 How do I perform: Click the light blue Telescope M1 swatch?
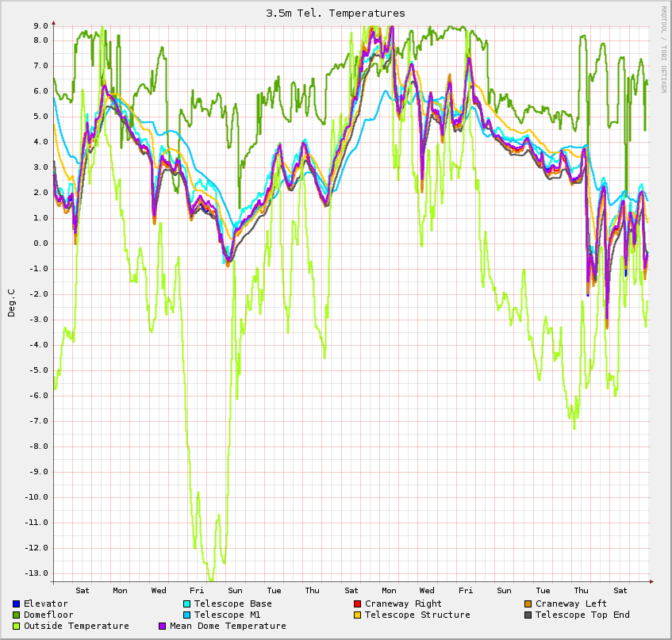(x=186, y=615)
